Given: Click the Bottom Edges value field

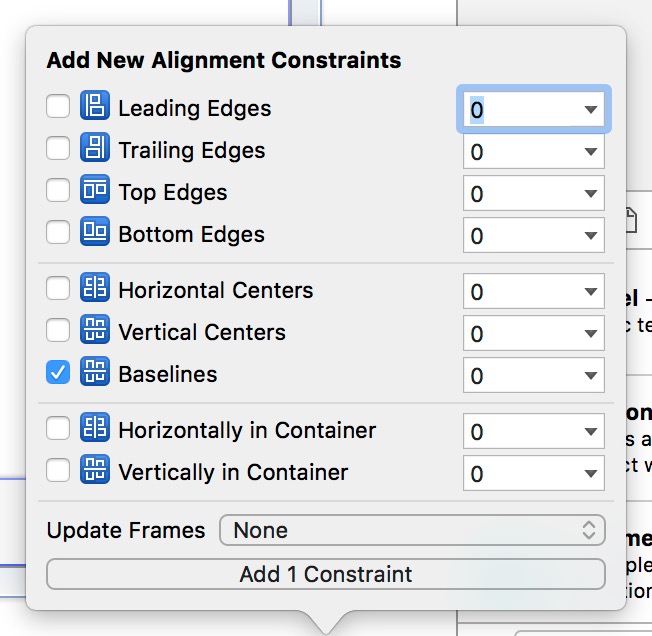Looking at the screenshot, I should 516,236.
